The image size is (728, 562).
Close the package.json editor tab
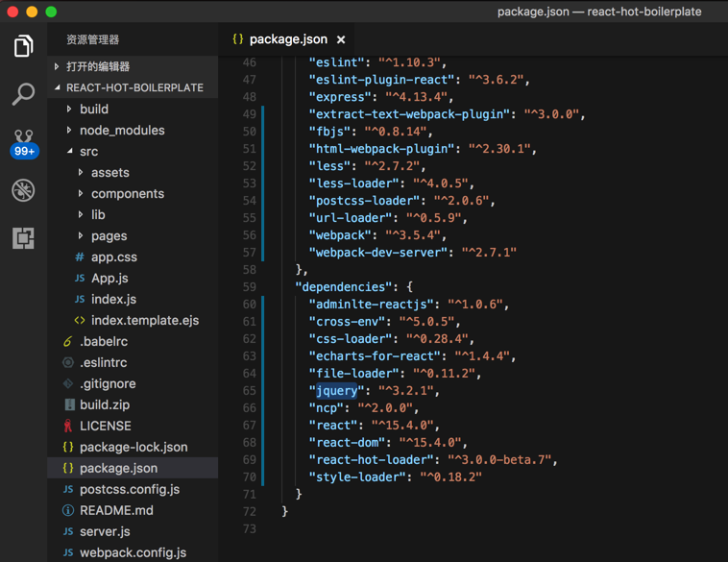pyautogui.click(x=341, y=39)
